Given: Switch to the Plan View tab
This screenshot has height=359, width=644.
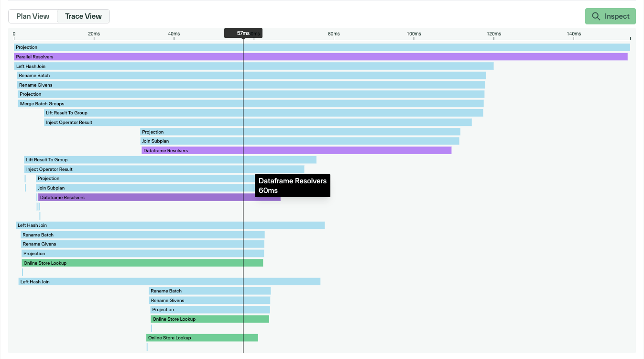Looking at the screenshot, I should click(33, 16).
